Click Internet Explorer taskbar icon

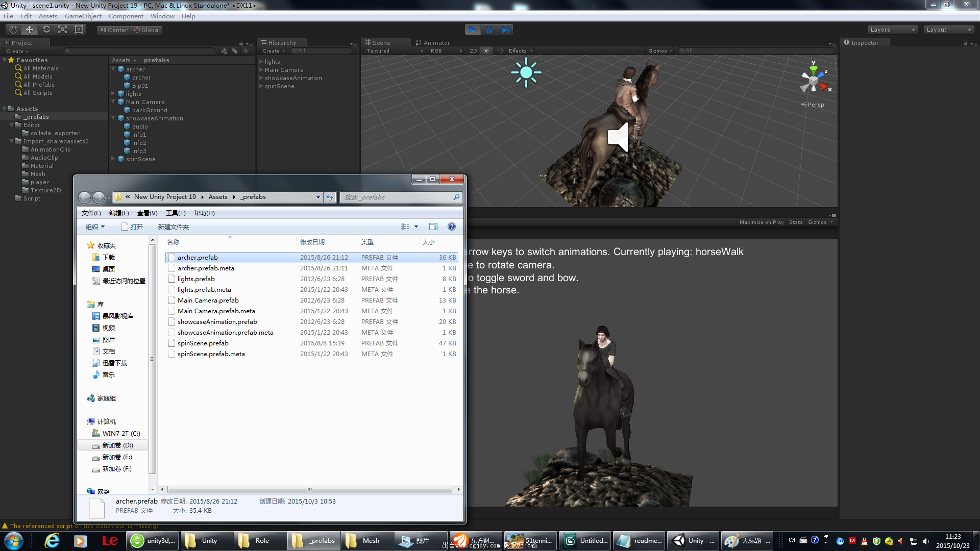[x=52, y=540]
